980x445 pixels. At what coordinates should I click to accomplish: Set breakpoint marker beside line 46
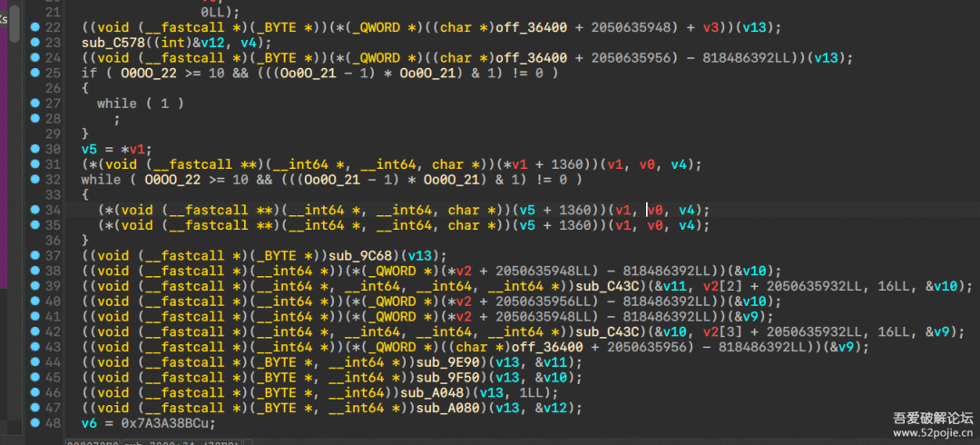[34, 392]
